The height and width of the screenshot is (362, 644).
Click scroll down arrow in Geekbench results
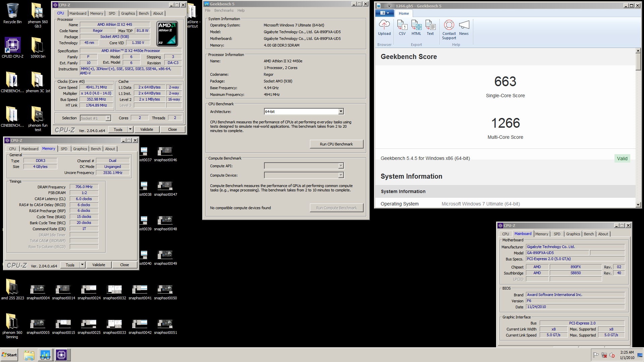[638, 204]
